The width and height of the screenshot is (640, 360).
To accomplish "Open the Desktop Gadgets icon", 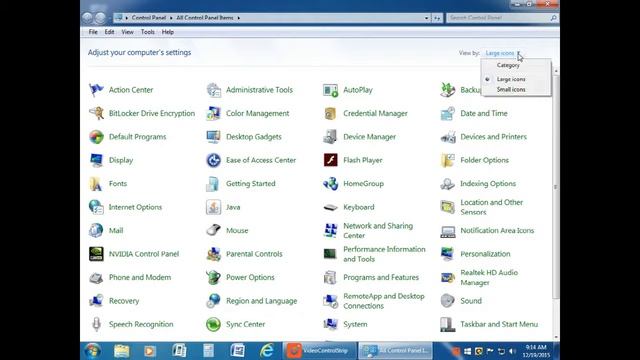I will (x=213, y=137).
